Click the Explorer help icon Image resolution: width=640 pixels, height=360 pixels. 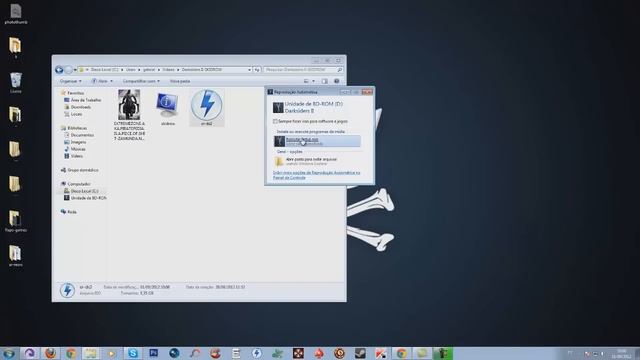(x=337, y=81)
